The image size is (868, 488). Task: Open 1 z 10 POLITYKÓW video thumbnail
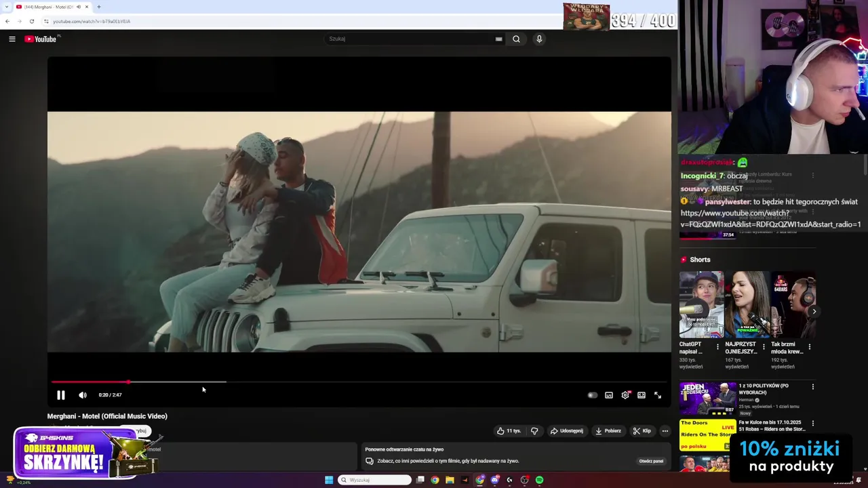click(x=707, y=399)
